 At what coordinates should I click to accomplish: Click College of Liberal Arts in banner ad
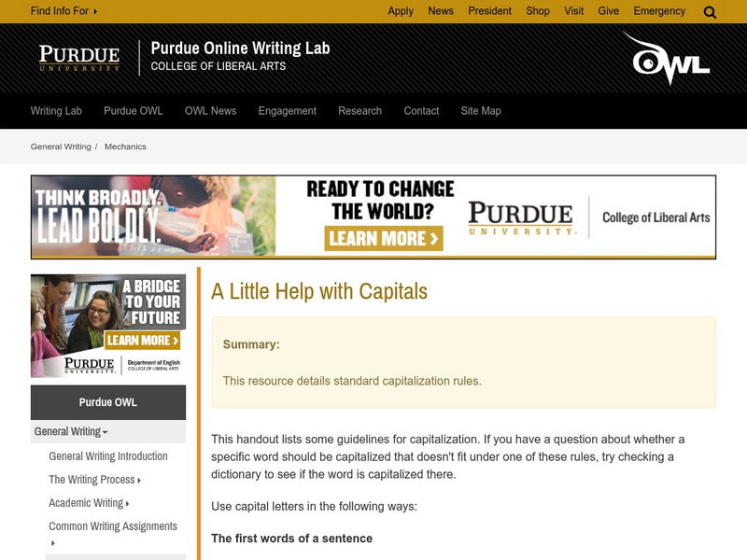tap(656, 217)
